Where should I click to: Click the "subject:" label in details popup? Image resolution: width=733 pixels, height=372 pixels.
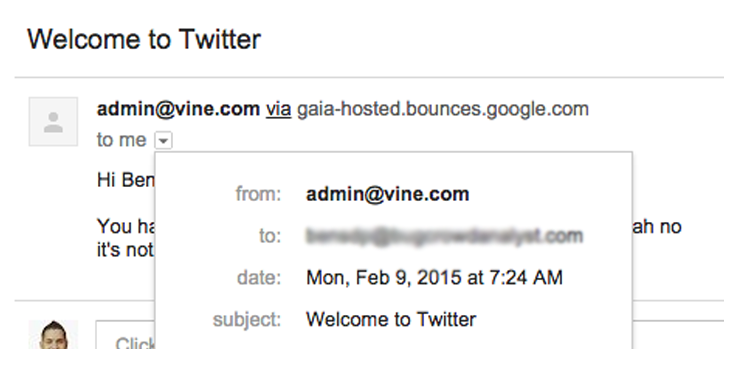click(247, 320)
